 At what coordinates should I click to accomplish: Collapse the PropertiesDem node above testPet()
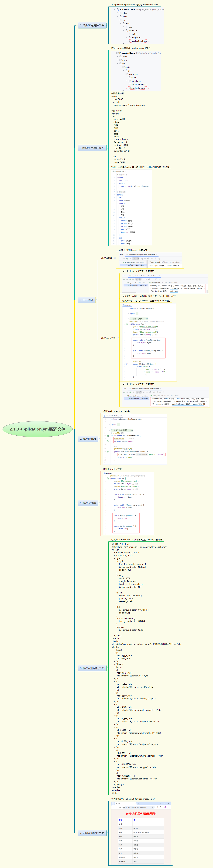click(121, 262)
